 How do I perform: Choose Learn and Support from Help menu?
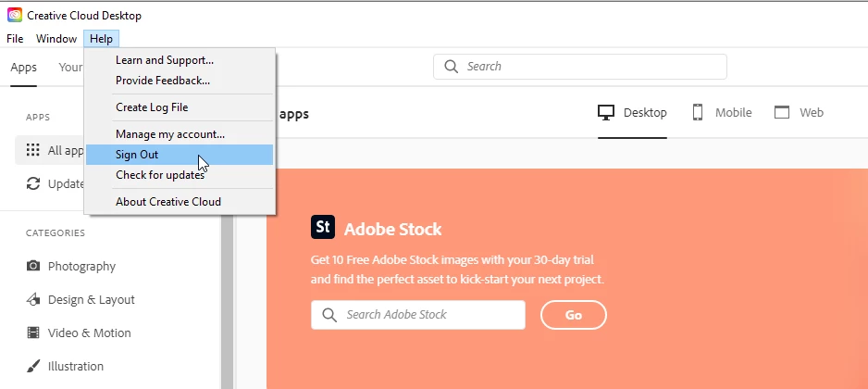click(x=180, y=60)
